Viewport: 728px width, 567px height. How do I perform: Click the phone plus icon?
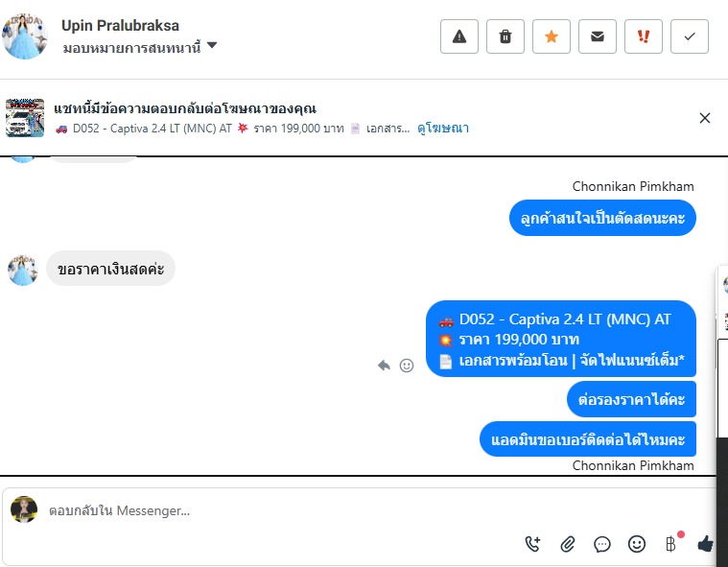tap(532, 544)
